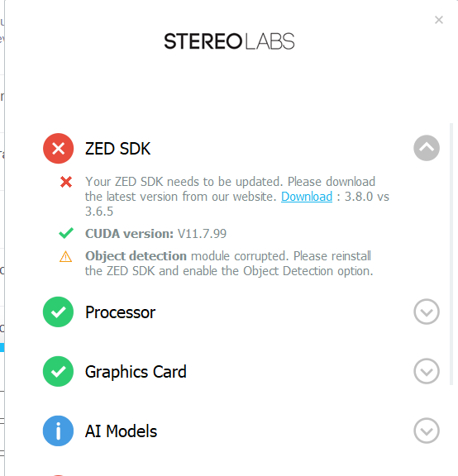Select the ZED SDK heading
The height and width of the screenshot is (476, 458).
(x=118, y=149)
